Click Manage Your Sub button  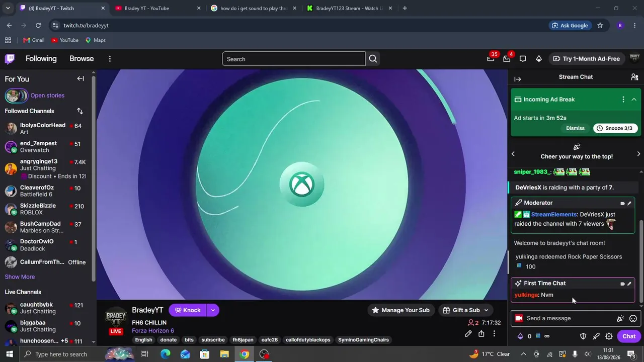(400, 310)
